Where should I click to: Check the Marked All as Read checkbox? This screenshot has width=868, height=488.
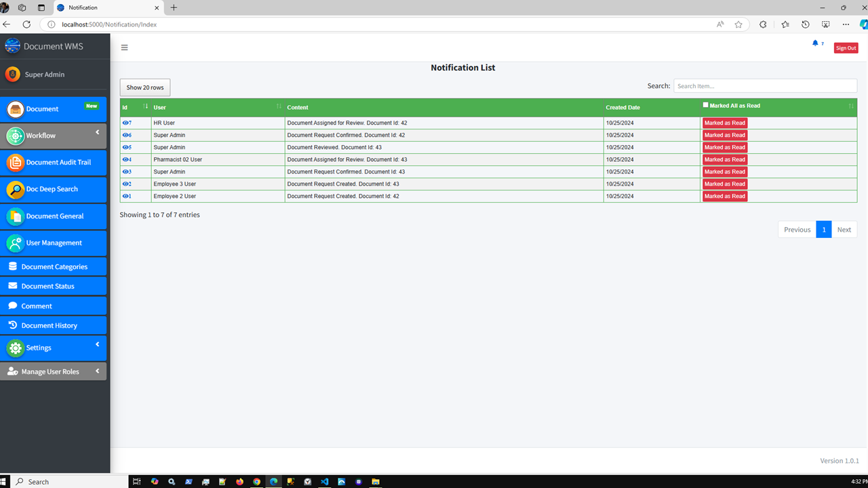pyautogui.click(x=705, y=105)
